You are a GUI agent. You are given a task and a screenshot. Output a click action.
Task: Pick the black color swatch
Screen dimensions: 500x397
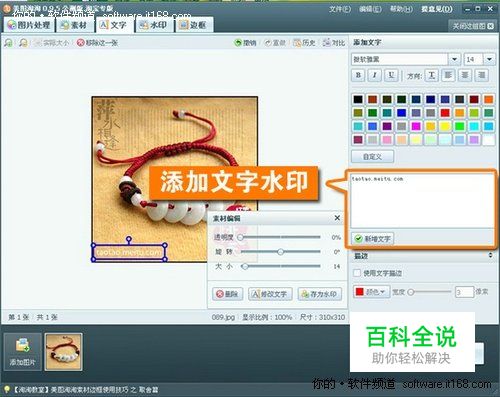click(x=358, y=99)
